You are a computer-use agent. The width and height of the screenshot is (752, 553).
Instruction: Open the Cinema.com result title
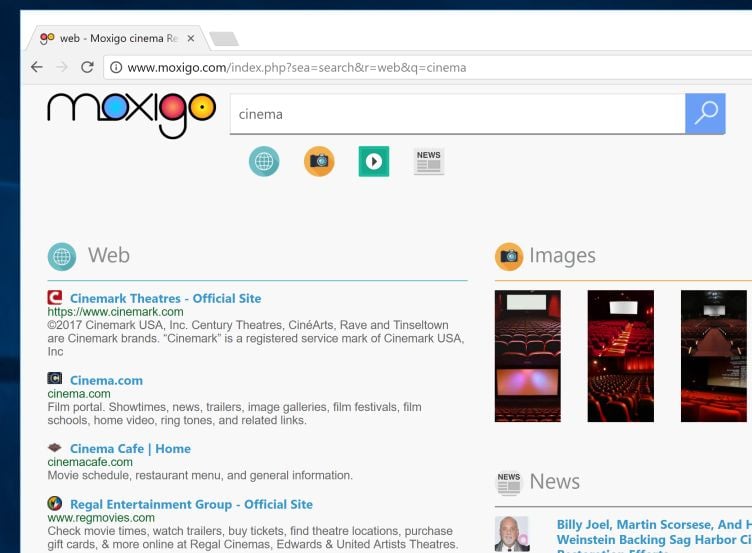106,380
